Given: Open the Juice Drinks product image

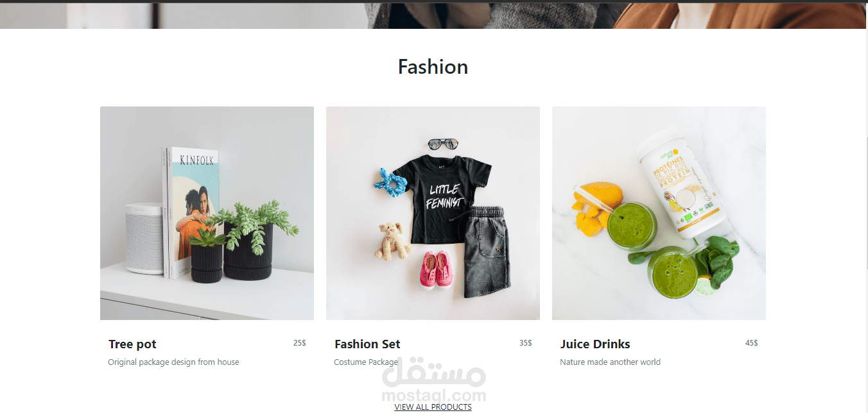Looking at the screenshot, I should click(659, 213).
